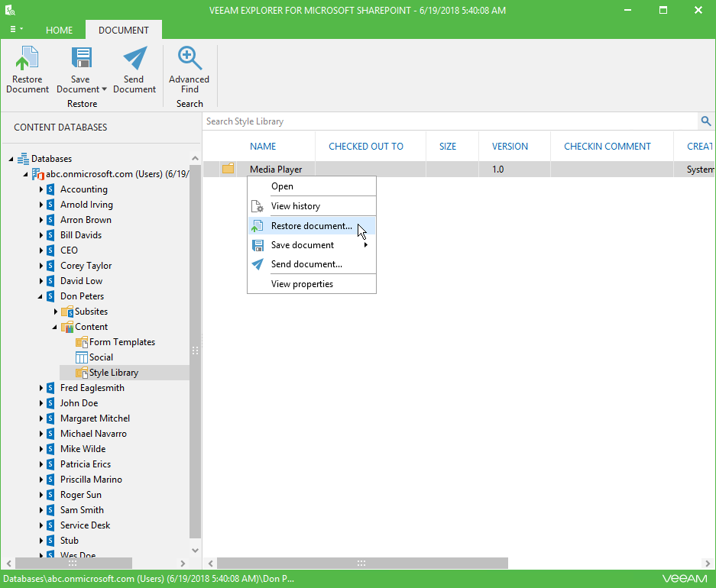The image size is (716, 588).
Task: Expand the Fred Eaglesmith node
Action: coord(41,388)
